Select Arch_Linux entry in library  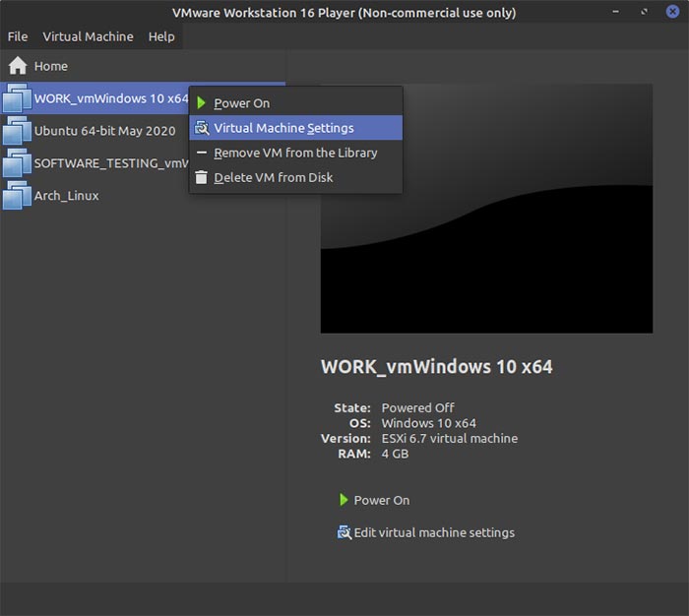pyautogui.click(x=143, y=196)
